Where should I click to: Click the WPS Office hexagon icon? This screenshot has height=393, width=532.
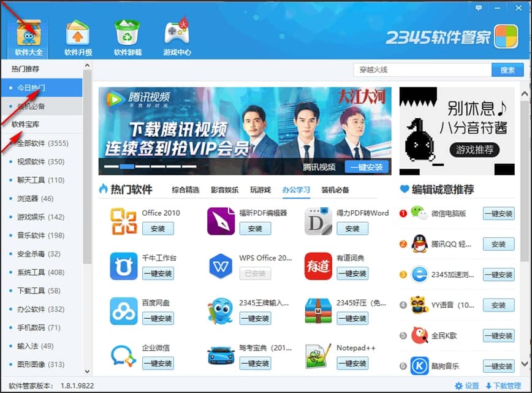[221, 266]
